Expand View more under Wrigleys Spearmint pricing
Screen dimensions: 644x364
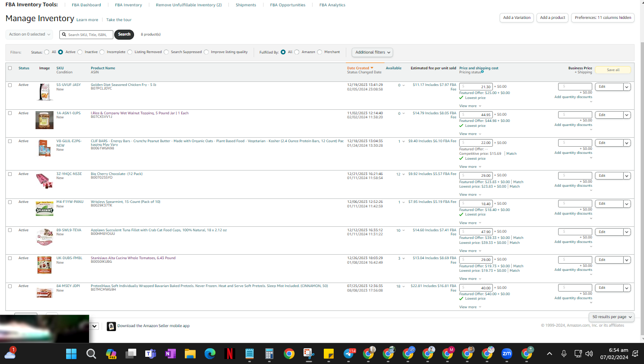point(470,223)
